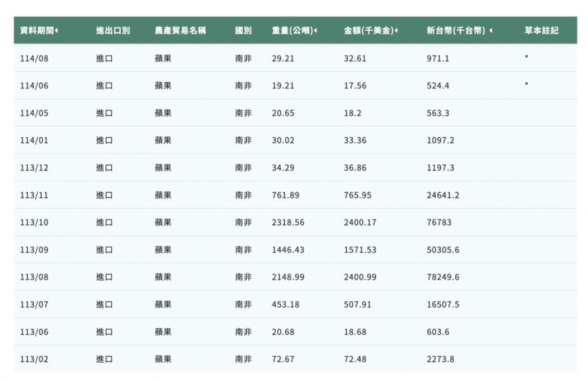
Task: Click sort arrow beside 新台幣(千台幣) header
Action: 491,31
